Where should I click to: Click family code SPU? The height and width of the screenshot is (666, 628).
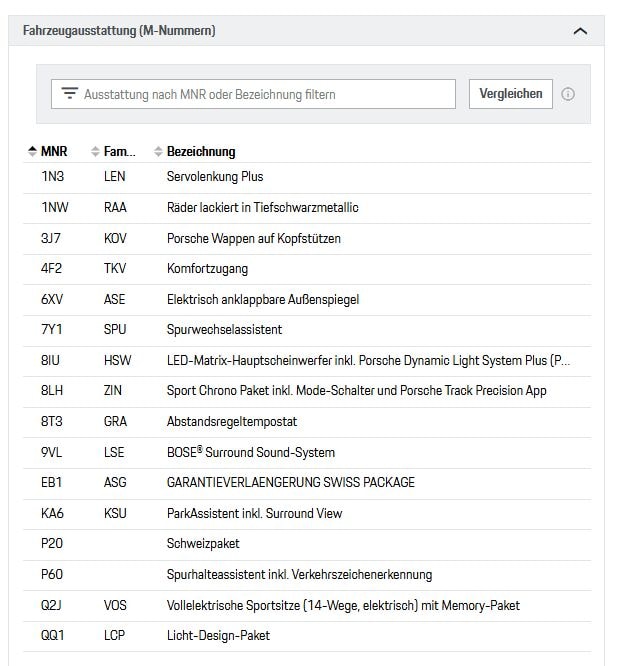pos(115,329)
